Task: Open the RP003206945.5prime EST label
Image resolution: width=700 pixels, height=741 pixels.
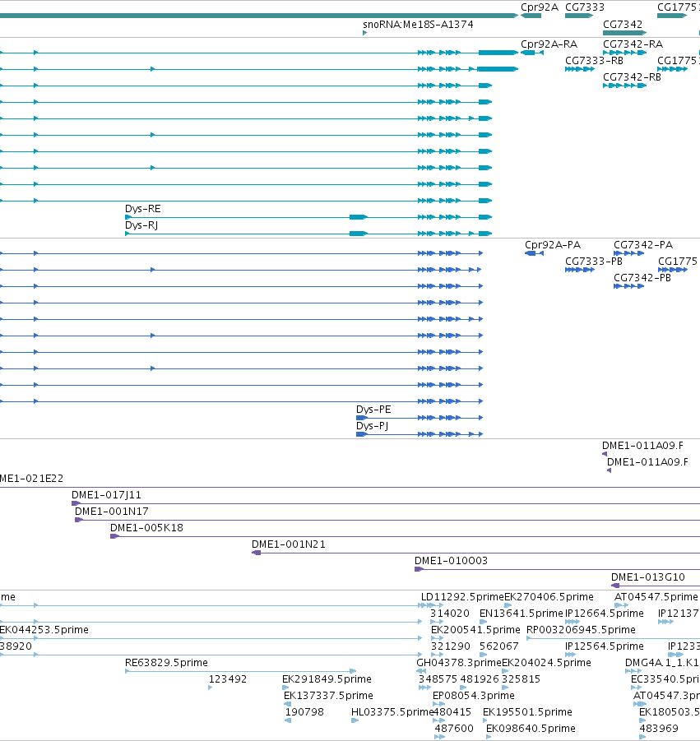Action: tap(581, 631)
